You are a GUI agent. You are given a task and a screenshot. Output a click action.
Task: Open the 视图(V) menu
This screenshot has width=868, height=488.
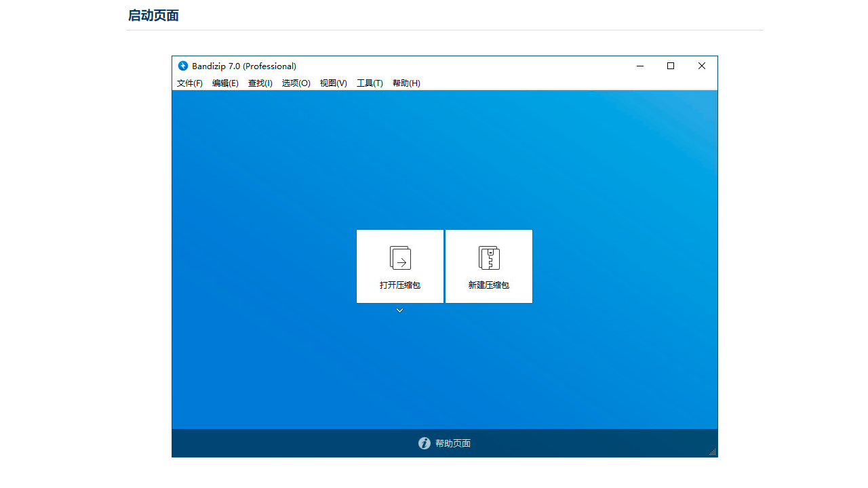(334, 83)
